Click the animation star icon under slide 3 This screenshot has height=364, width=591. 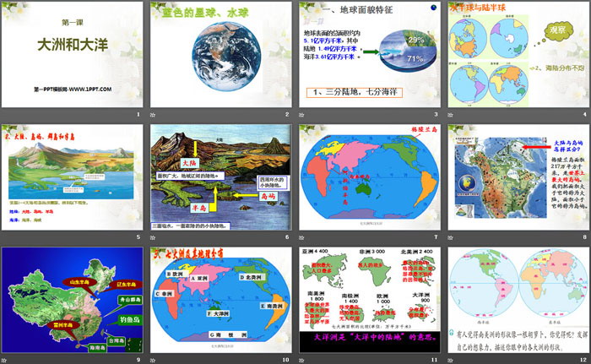point(301,115)
